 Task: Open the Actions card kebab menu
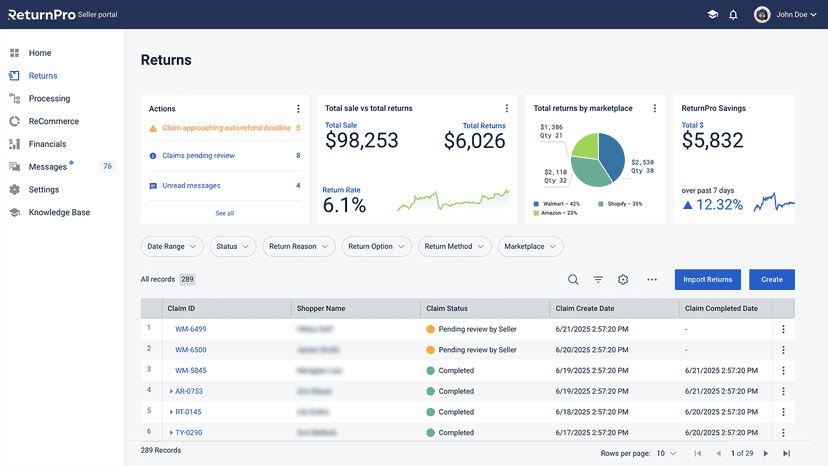pyautogui.click(x=298, y=108)
